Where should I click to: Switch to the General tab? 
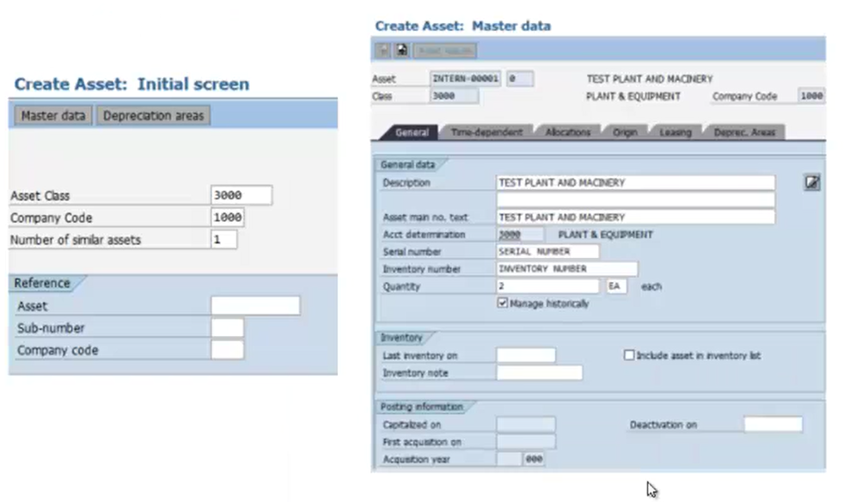[x=412, y=132]
